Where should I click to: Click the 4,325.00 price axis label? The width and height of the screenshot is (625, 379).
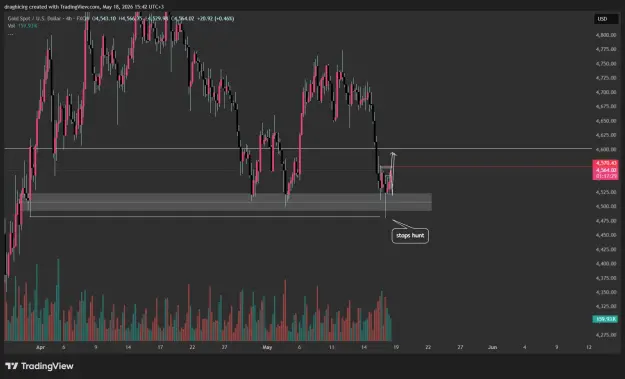pos(606,306)
